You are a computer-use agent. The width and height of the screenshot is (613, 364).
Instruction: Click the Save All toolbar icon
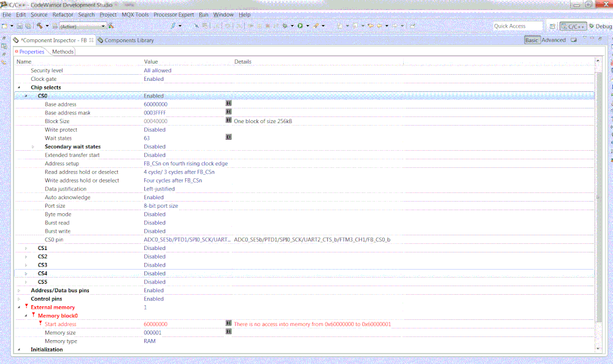click(28, 26)
